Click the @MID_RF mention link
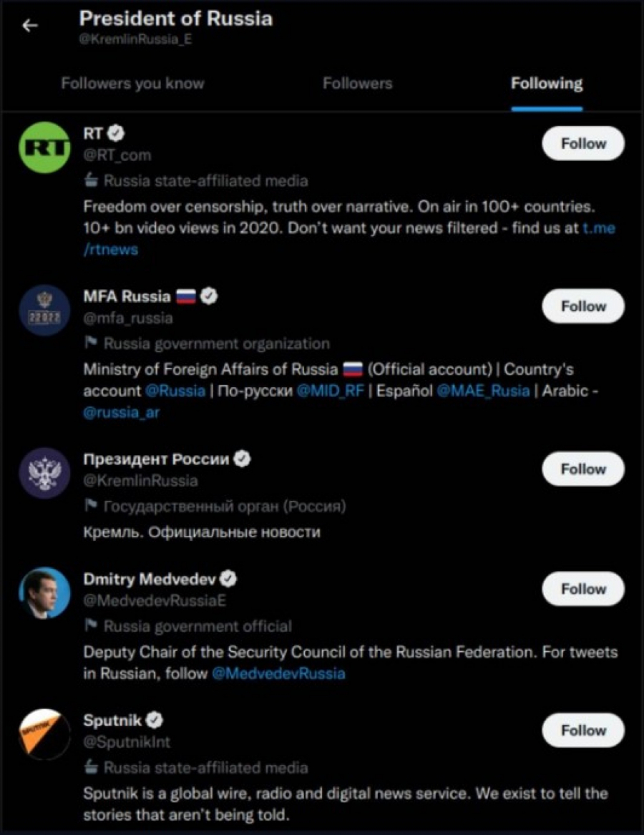The image size is (644, 835). 330,391
